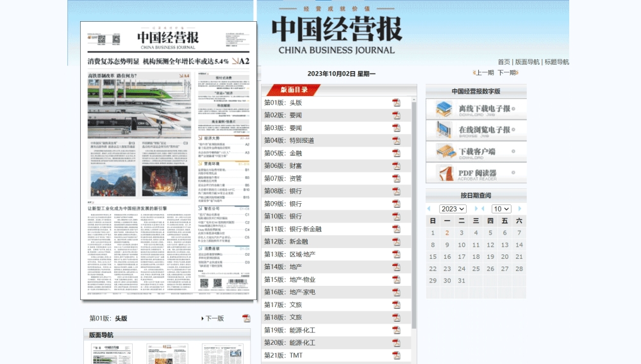Click the 在线浏览电子报 browse icon
641x364 pixels.
click(x=444, y=130)
